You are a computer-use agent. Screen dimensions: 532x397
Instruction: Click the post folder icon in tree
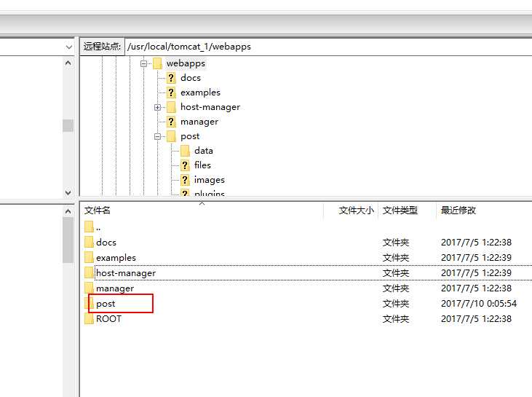tap(171, 136)
